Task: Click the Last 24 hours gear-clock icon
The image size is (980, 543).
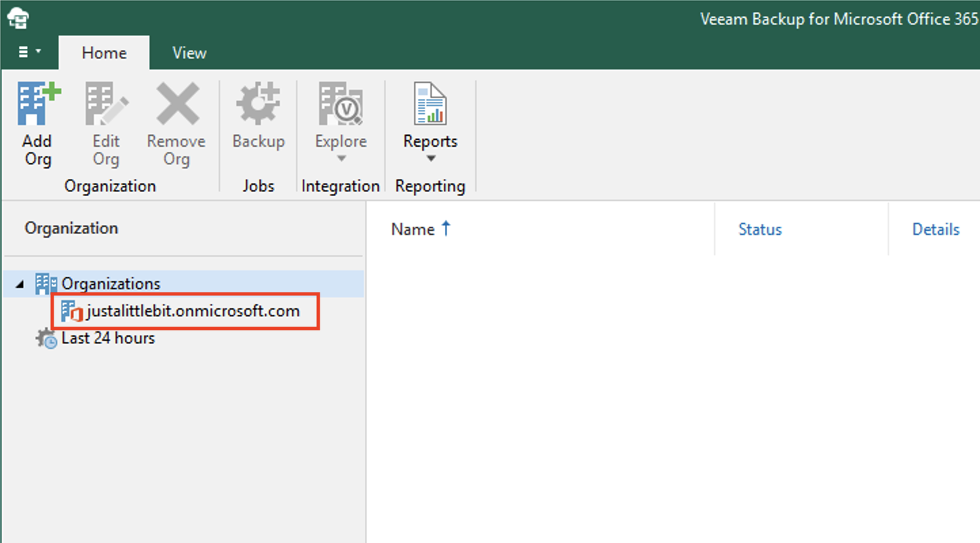Action: 46,338
